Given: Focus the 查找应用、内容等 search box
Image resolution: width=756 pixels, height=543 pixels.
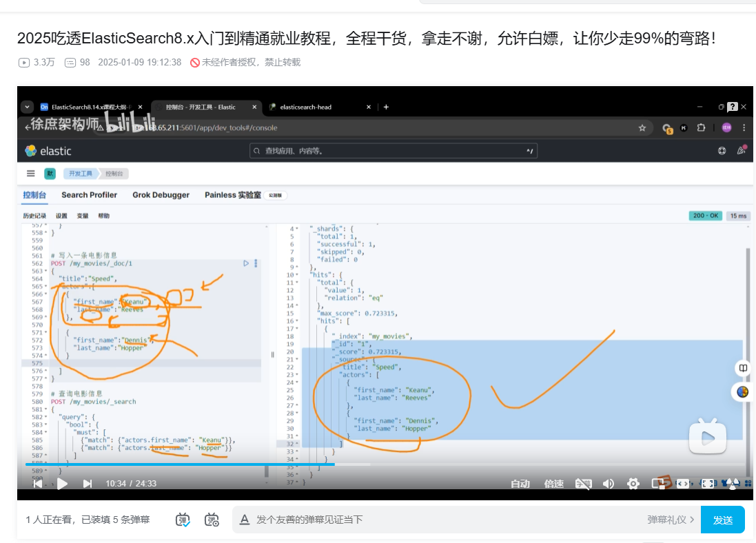Looking at the screenshot, I should (394, 151).
